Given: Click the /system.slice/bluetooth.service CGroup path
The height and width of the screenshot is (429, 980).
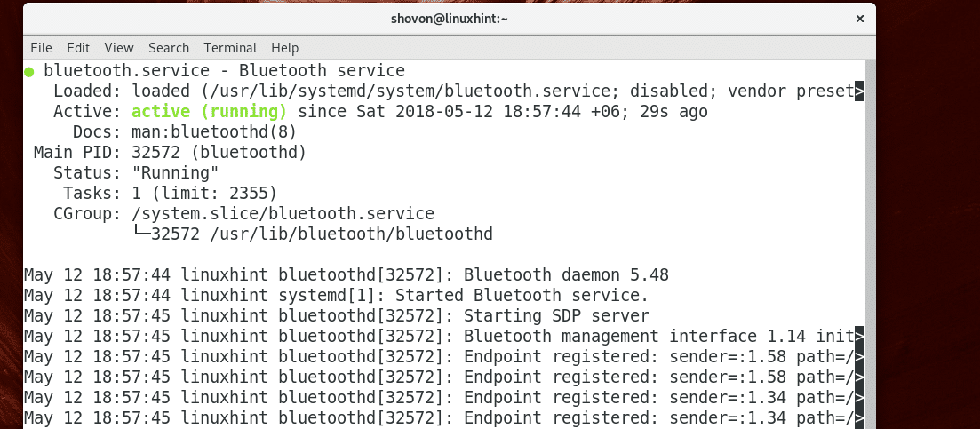Looking at the screenshot, I should 283,213.
